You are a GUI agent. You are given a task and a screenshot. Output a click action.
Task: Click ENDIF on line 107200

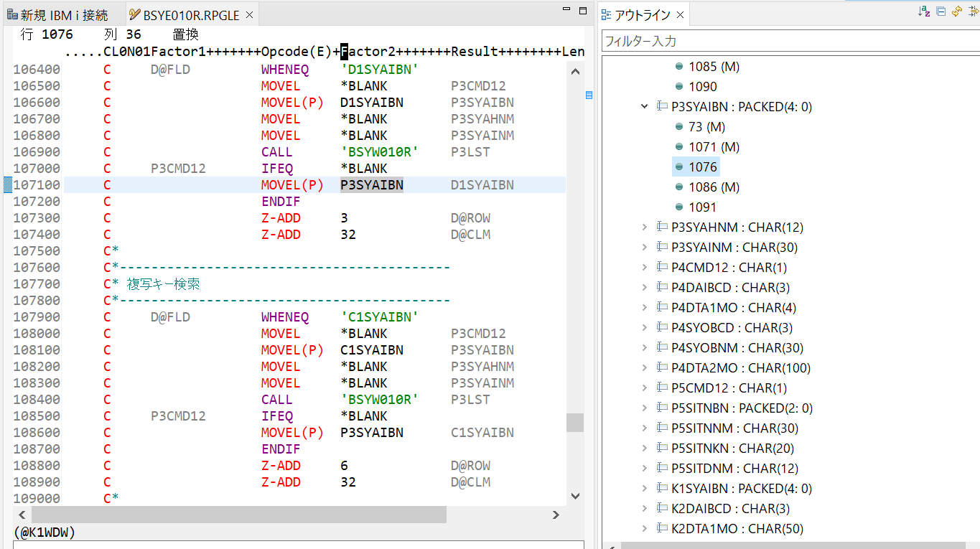281,202
